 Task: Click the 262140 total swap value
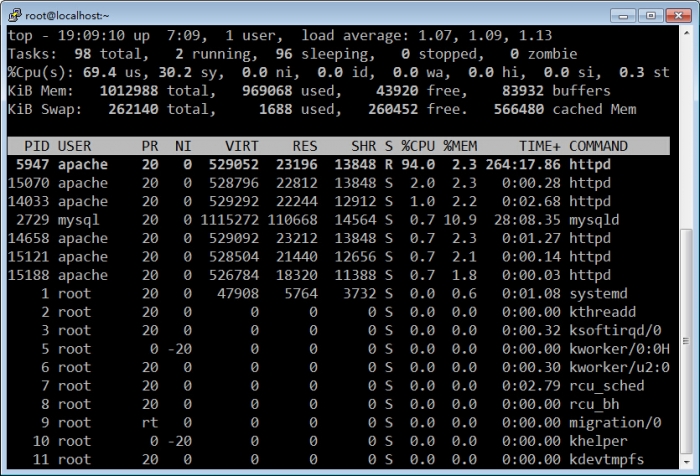[133, 109]
